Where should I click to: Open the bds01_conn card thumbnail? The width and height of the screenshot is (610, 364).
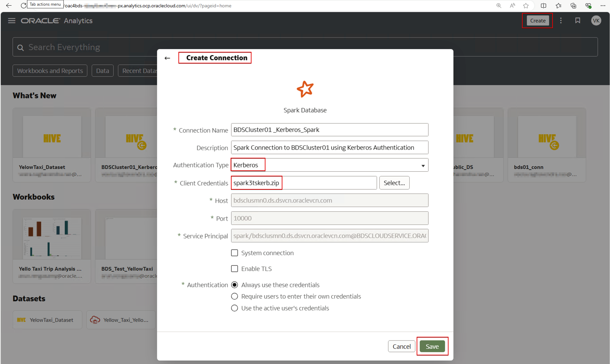point(547,136)
